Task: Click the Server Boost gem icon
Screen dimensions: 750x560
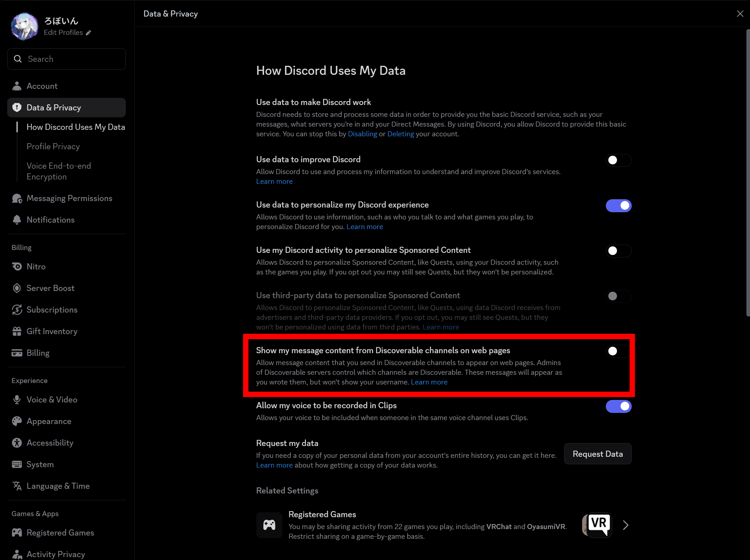Action: pos(17,288)
